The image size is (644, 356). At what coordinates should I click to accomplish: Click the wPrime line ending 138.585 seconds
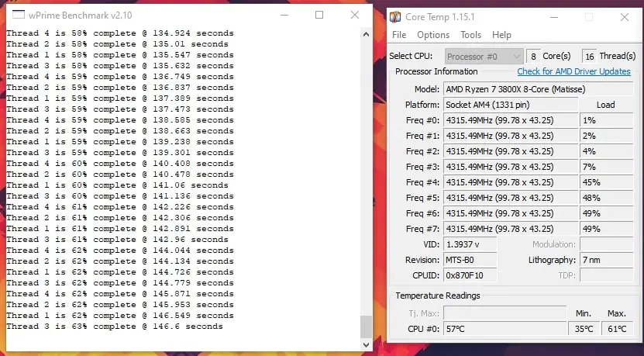pos(120,120)
